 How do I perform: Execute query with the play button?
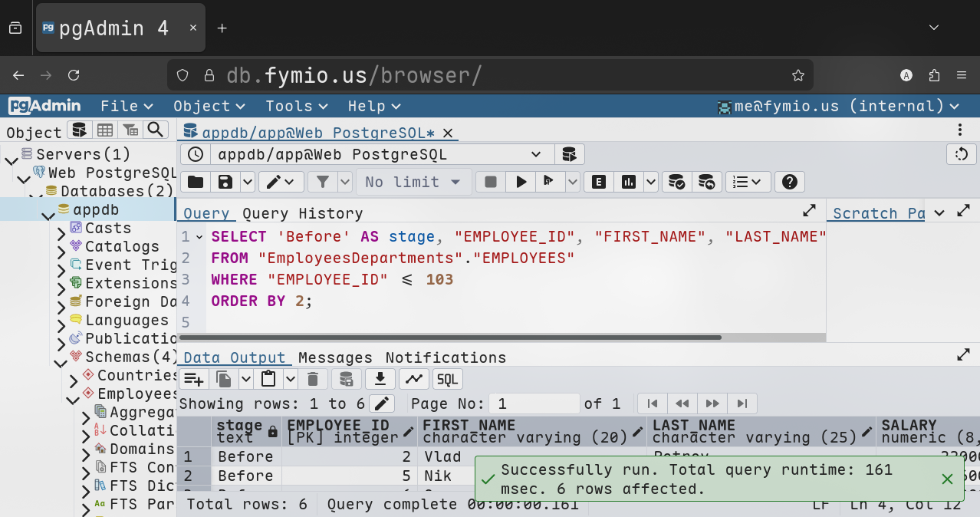point(521,182)
